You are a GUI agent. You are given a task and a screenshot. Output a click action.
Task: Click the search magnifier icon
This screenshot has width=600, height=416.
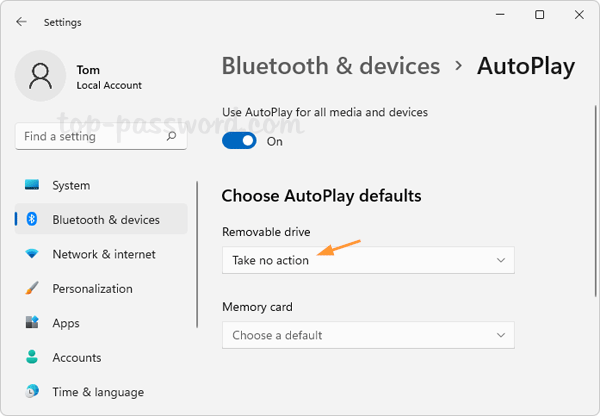click(x=173, y=136)
